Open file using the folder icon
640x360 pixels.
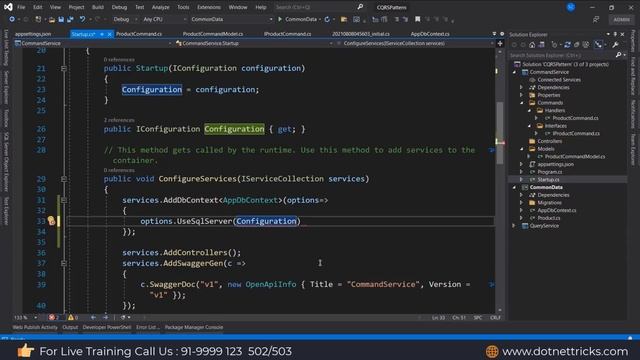51,19
